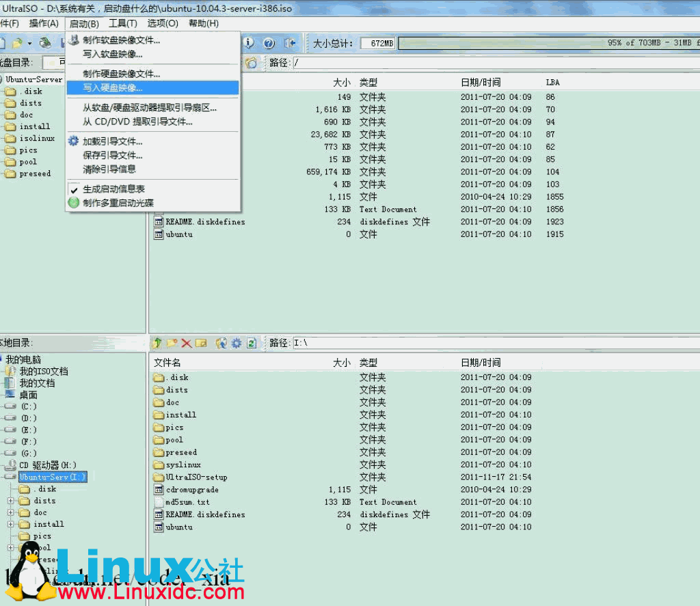Click the (C:) drive icon
Viewport: 700px width, 606px height.
[x=11, y=407]
